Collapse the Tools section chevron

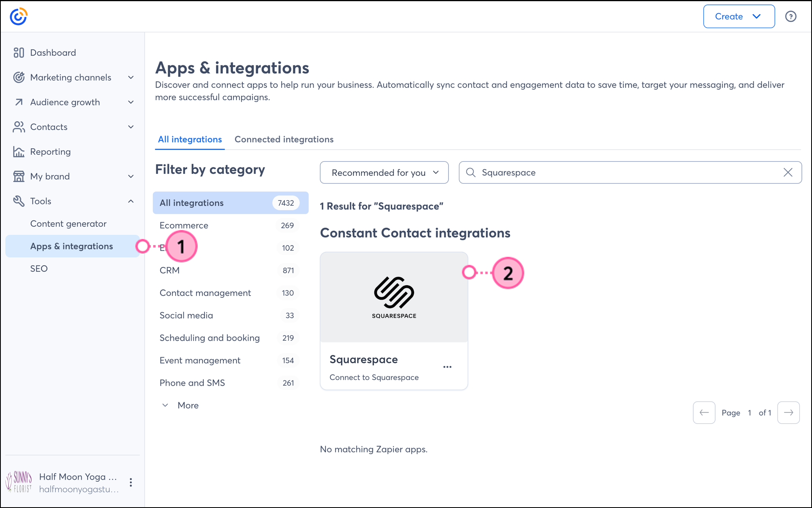point(131,201)
